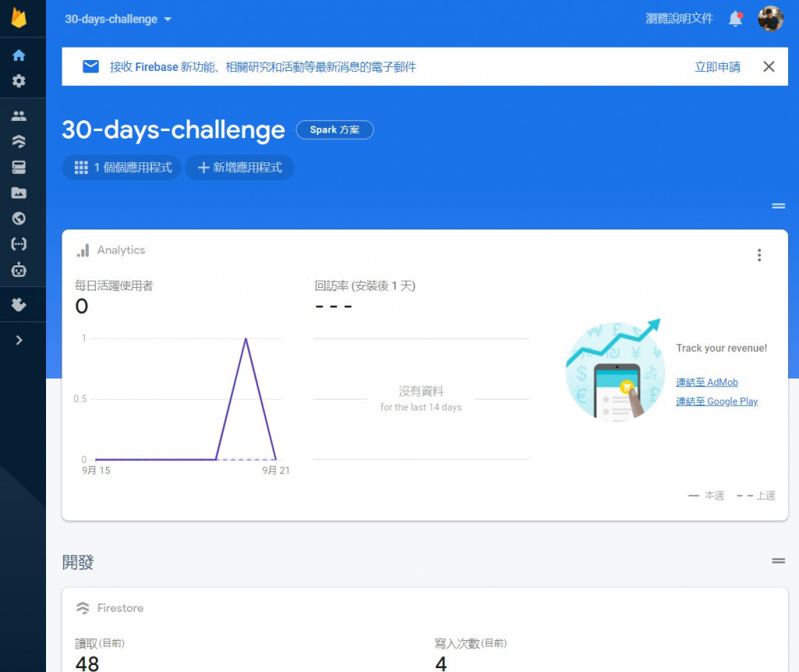The image size is (799, 672).
Task: Click the Analytics bar chart icon
Action: tap(83, 251)
